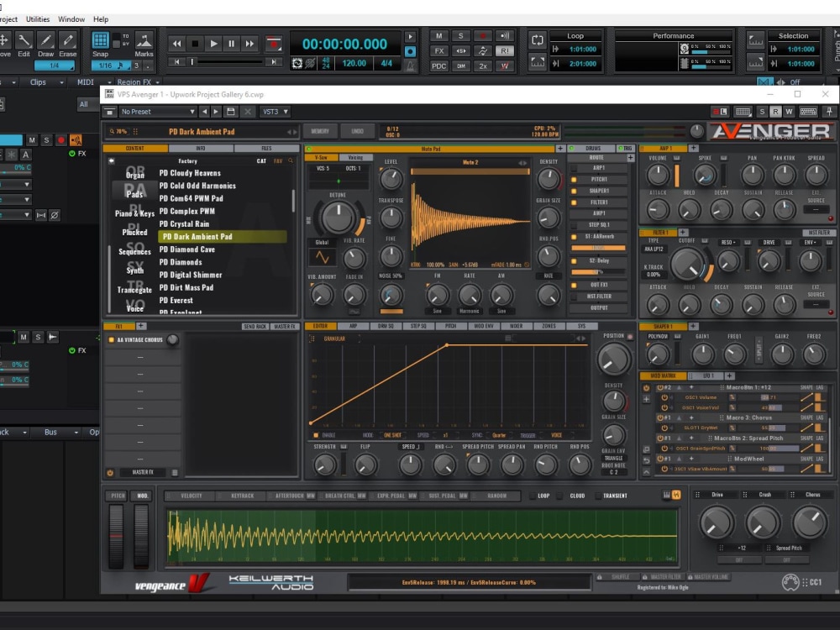Click the transport Stop button
This screenshot has width=840, height=630.
pyautogui.click(x=195, y=44)
